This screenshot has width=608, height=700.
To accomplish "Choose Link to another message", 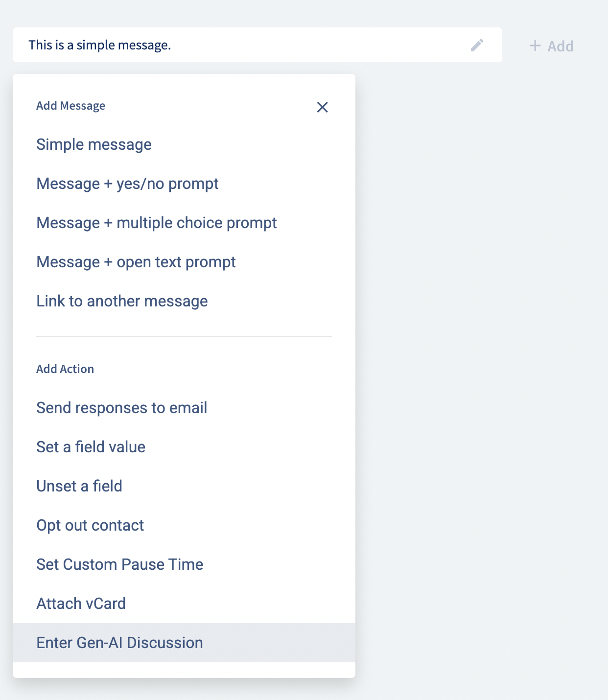I will click(122, 302).
